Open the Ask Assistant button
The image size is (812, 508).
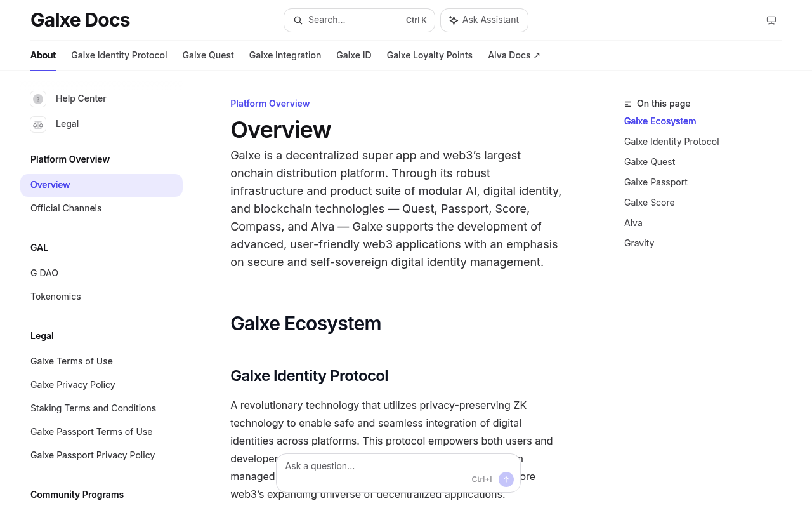[484, 20]
